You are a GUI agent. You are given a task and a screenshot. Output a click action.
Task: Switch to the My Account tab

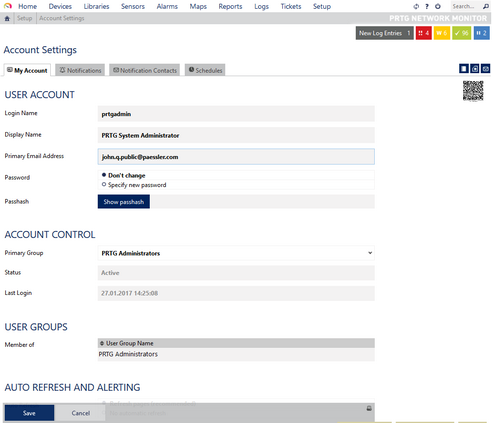[x=27, y=70]
